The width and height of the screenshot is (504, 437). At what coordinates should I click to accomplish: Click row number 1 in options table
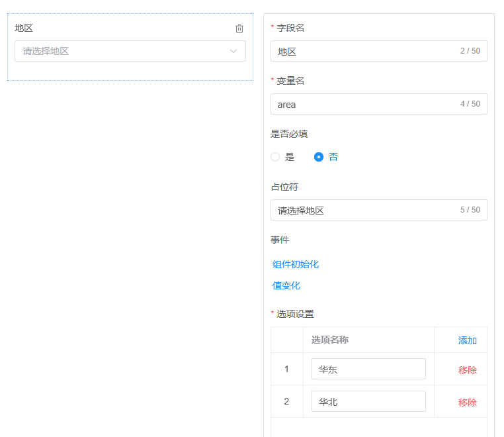(x=286, y=369)
